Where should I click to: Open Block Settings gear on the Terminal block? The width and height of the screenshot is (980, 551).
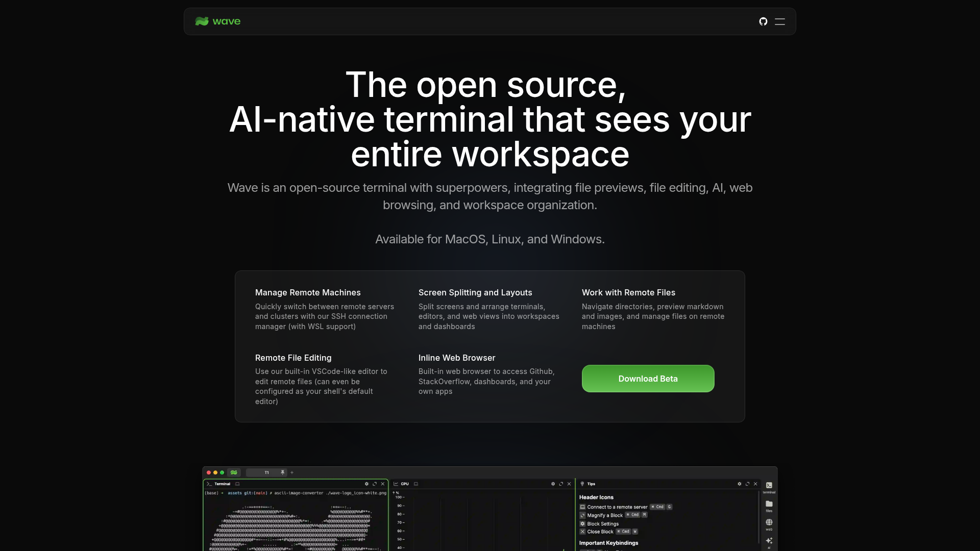click(x=366, y=484)
